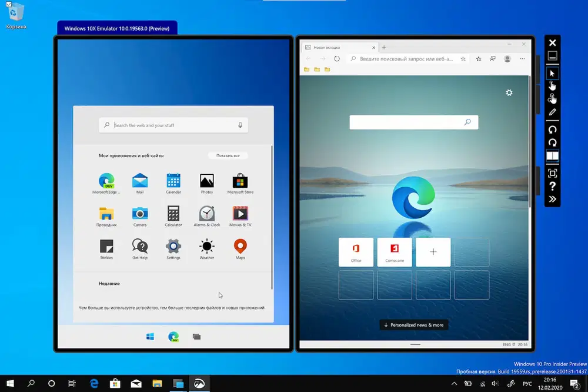
Task: Enable dual-screen spanning view in emulator toolbar
Action: click(552, 155)
